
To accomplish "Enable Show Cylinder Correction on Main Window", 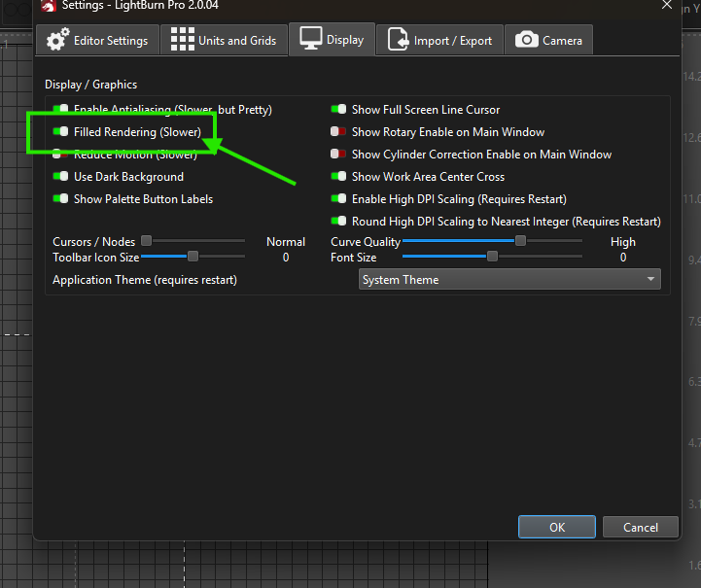I will (339, 155).
